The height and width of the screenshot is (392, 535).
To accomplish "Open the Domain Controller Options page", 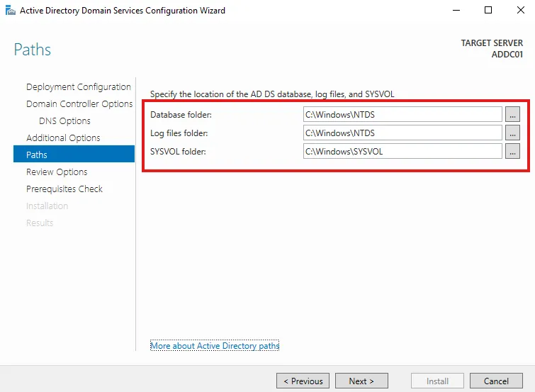I will [79, 104].
